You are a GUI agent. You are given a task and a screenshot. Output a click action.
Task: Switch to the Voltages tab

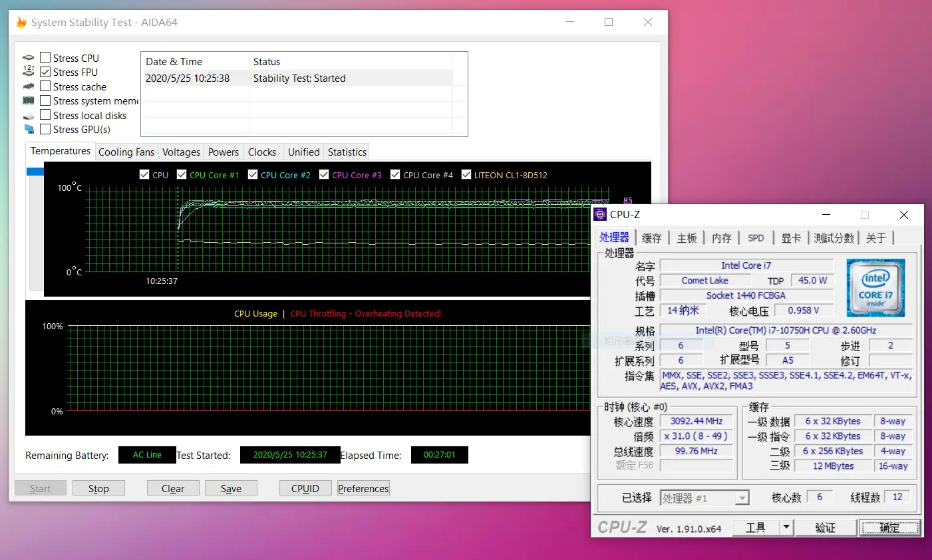[181, 152]
